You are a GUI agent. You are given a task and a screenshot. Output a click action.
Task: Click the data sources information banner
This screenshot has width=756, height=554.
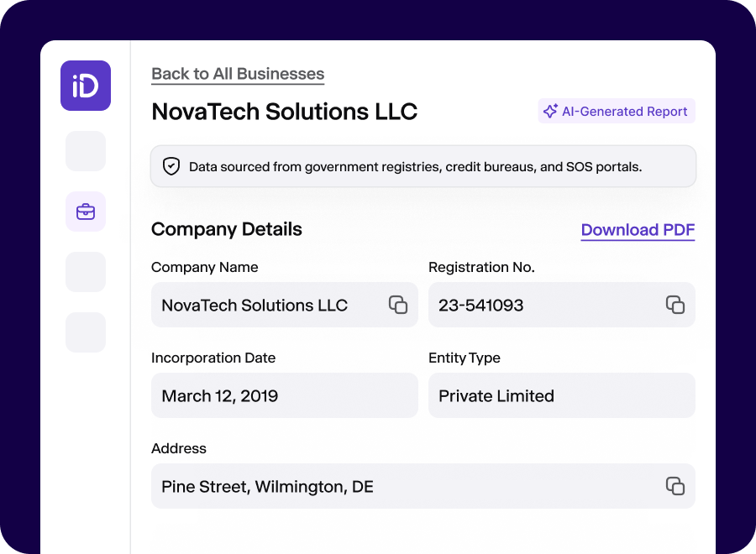click(x=423, y=166)
